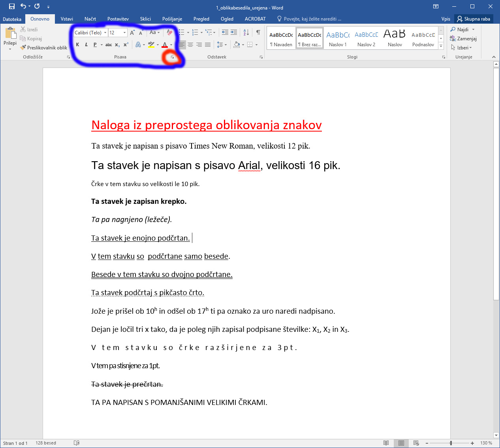
Task: Open Odstavek paragraph dialog launcher
Action: (261, 57)
